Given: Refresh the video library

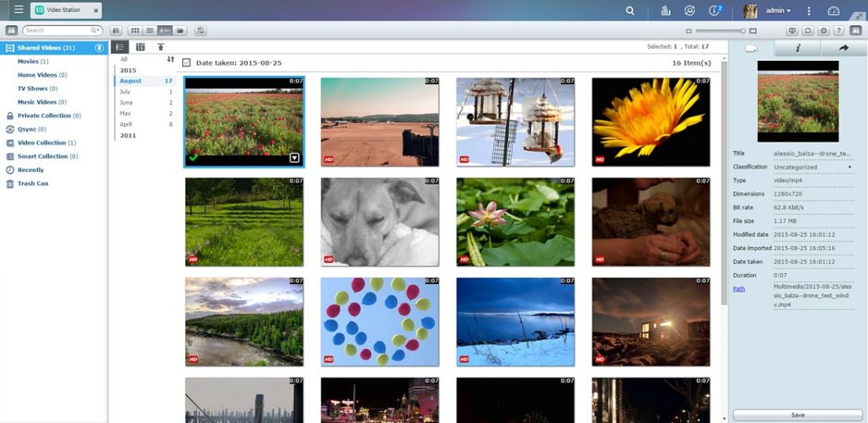Looking at the screenshot, I should [x=807, y=30].
